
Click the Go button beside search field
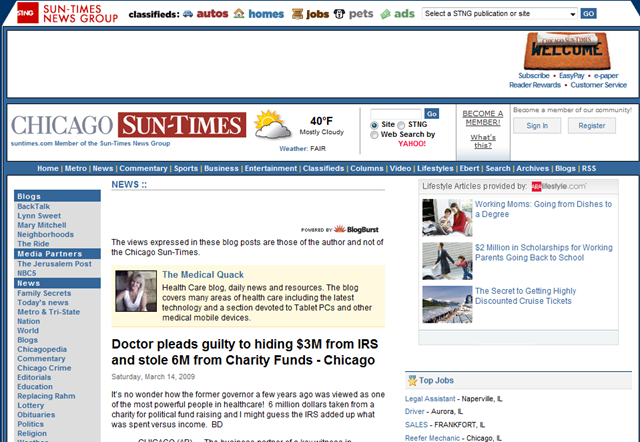[x=431, y=113]
